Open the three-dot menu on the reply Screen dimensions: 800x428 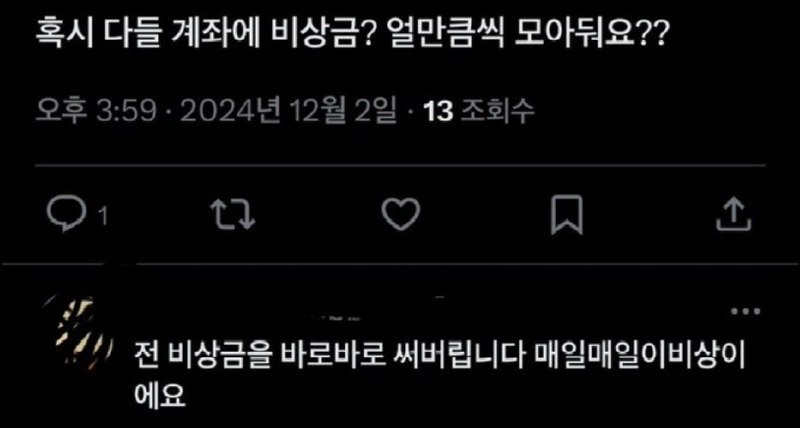pyautogui.click(x=745, y=311)
